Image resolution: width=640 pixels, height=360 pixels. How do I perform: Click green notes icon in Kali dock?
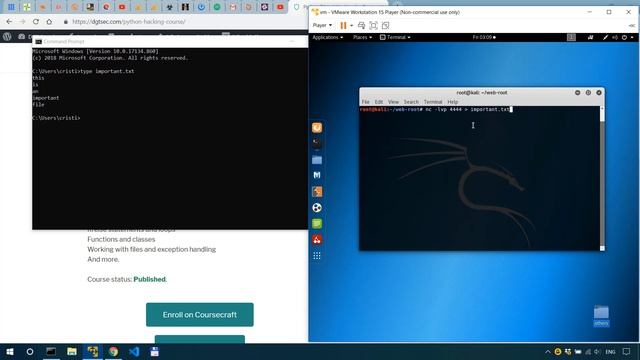[x=317, y=224]
